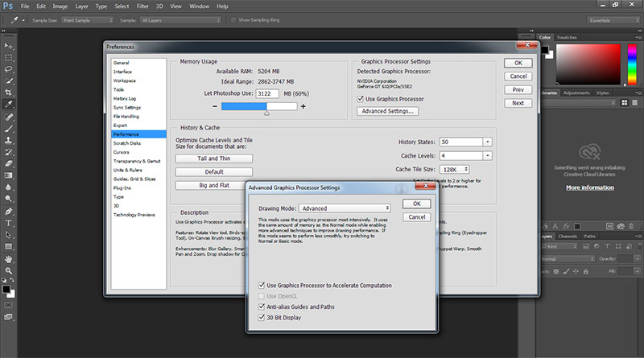Select the Blur tool

click(9, 187)
